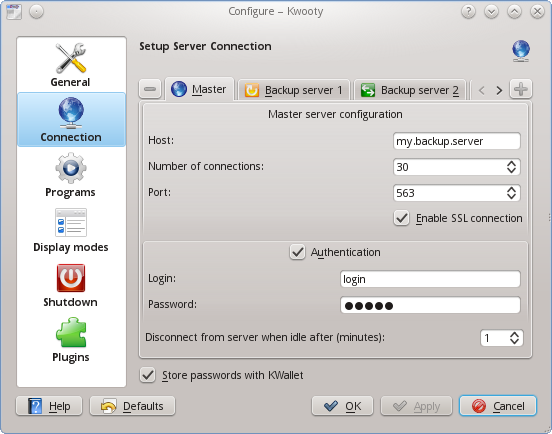Confirm settings with OK button
This screenshot has width=552, height=434.
coord(342,406)
